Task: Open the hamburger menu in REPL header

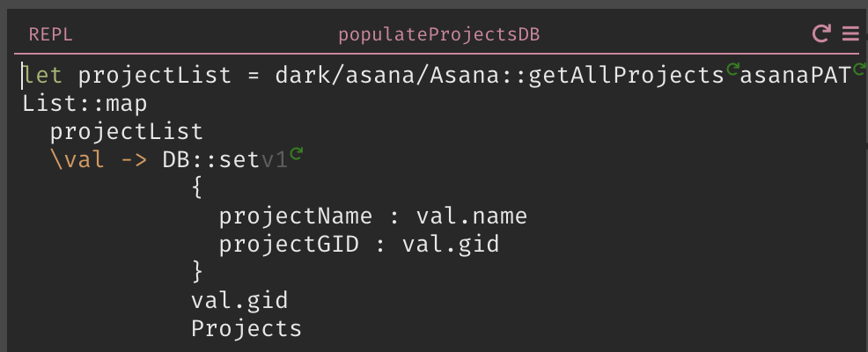Action: (850, 33)
